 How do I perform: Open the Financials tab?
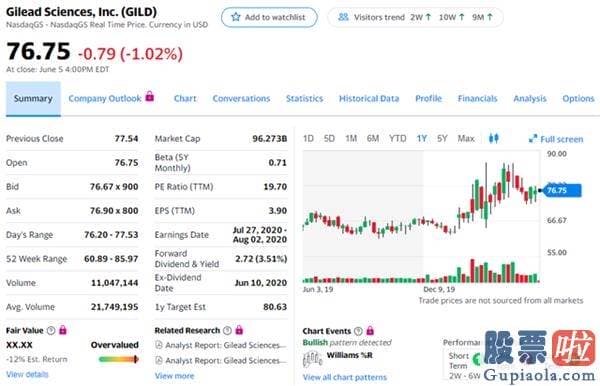click(478, 98)
